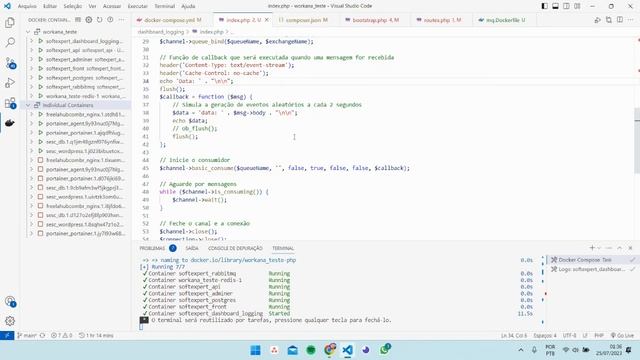
Task: Click the remote window indicator in status bar
Action: tap(7, 336)
